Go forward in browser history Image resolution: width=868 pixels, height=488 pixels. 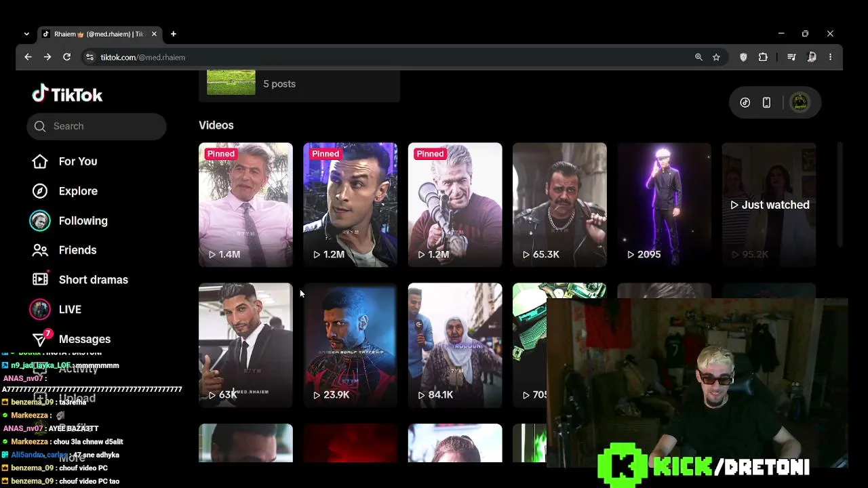click(47, 58)
